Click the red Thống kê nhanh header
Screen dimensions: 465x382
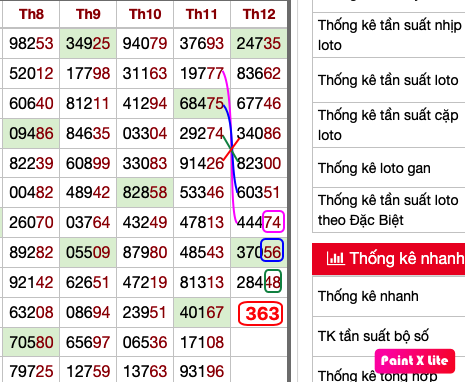point(389,259)
